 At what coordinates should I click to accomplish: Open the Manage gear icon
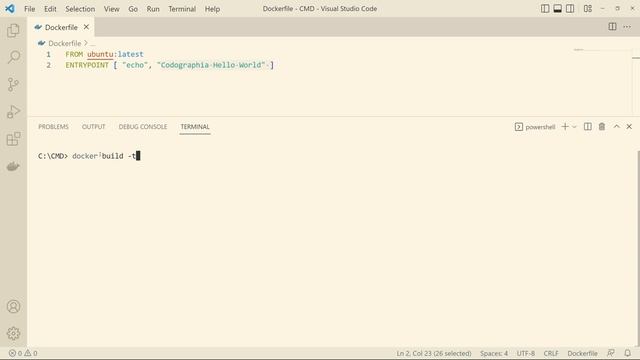click(x=13, y=333)
